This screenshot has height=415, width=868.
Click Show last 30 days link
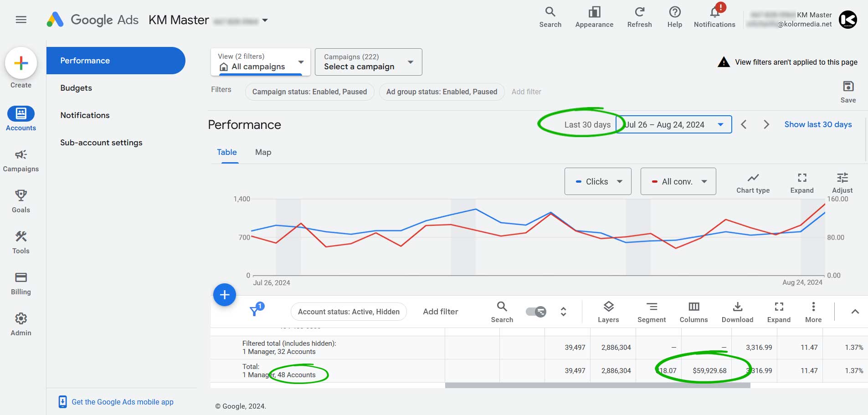coord(818,124)
